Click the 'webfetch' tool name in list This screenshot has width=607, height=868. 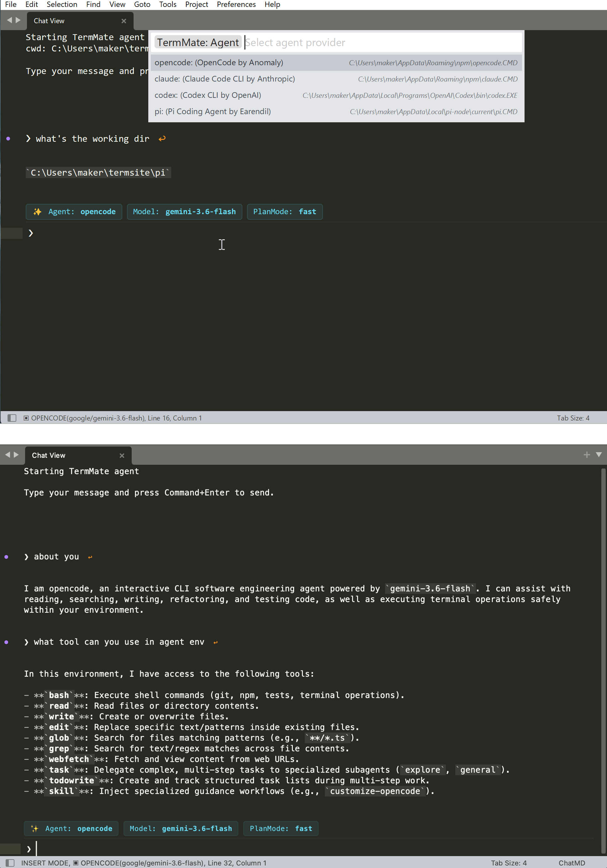pyautogui.click(x=69, y=759)
